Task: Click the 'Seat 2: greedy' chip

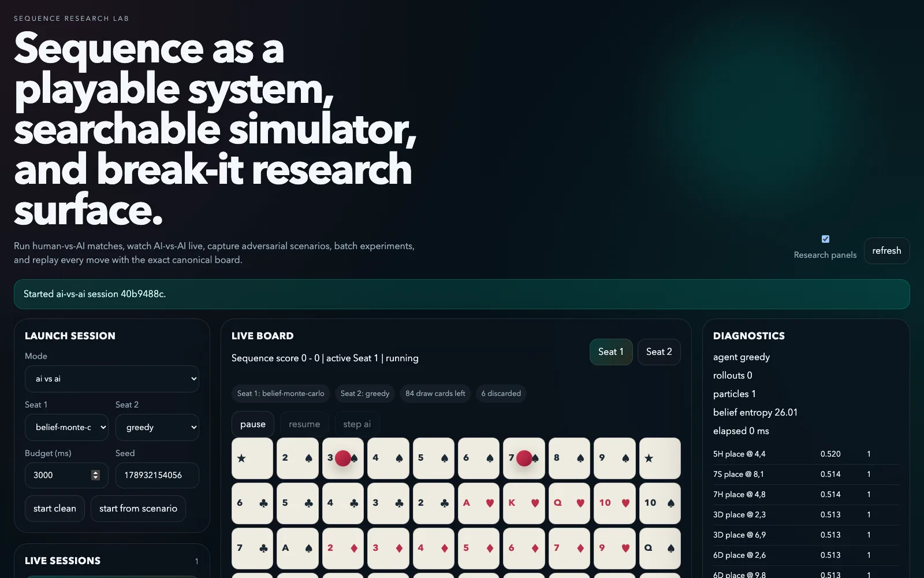Action: coord(365,394)
